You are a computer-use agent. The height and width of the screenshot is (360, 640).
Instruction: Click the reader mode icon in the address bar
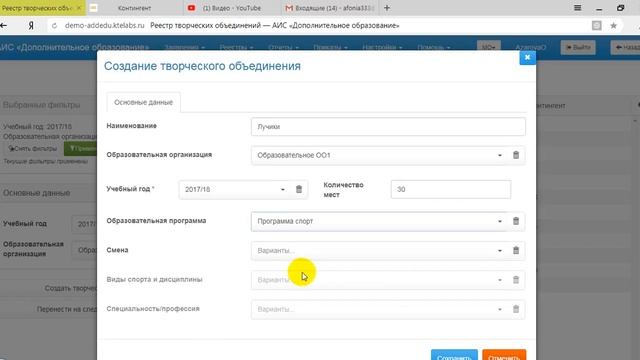[596, 25]
